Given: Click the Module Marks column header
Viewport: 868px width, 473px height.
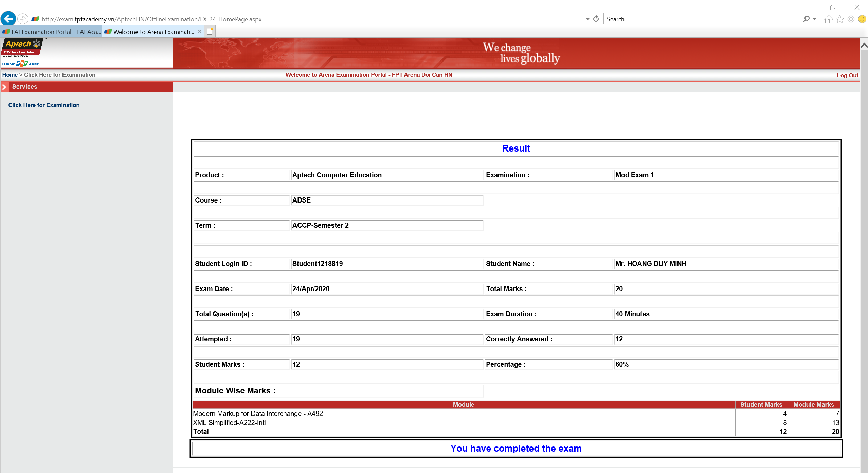Looking at the screenshot, I should (x=813, y=405).
